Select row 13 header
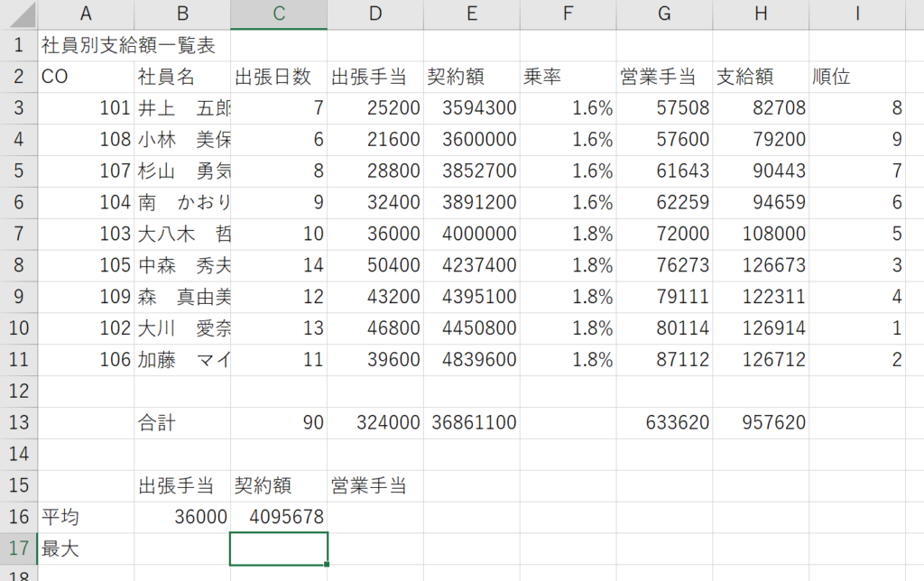Image resolution: width=924 pixels, height=581 pixels. 19,422
